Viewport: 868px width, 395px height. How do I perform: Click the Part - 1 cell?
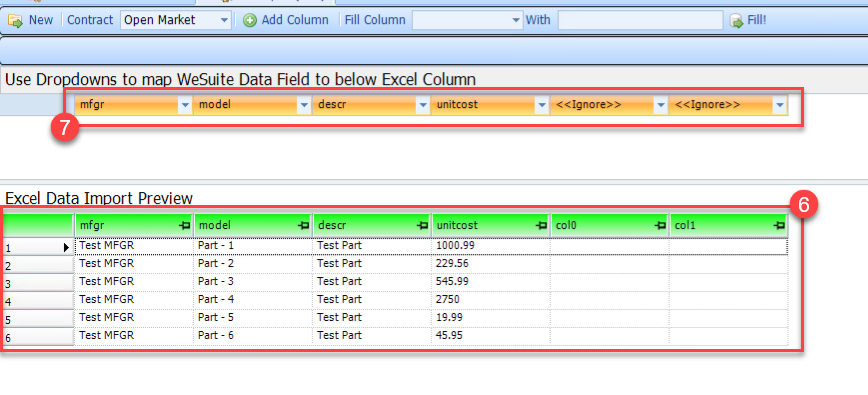tap(253, 246)
